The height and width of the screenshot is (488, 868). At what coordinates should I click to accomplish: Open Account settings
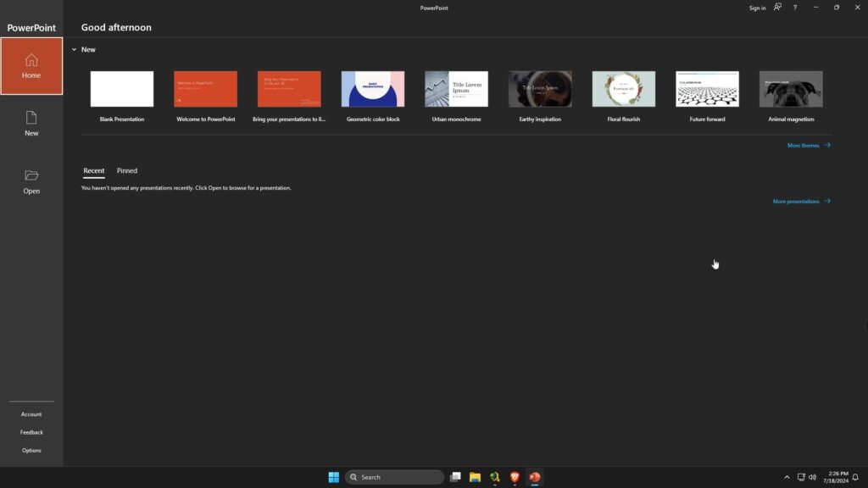[x=31, y=414]
